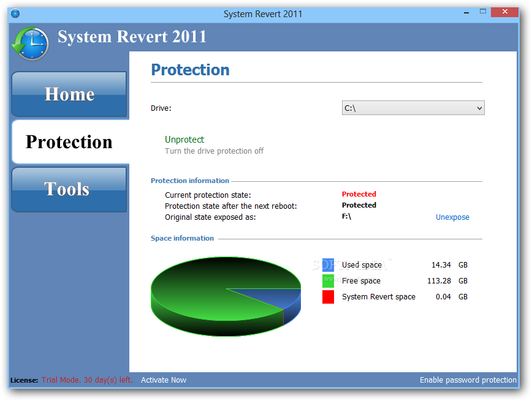Click the 'Space information' section heading

(182, 238)
